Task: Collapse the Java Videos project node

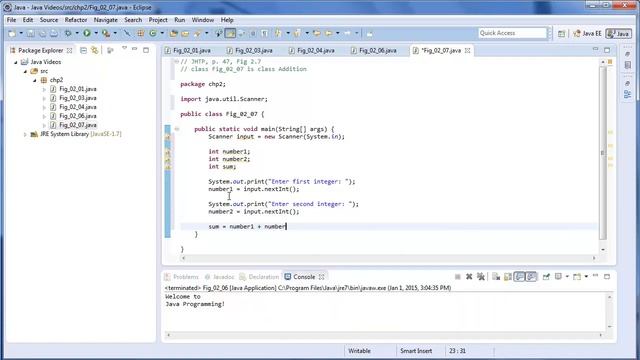Action: click(16, 62)
